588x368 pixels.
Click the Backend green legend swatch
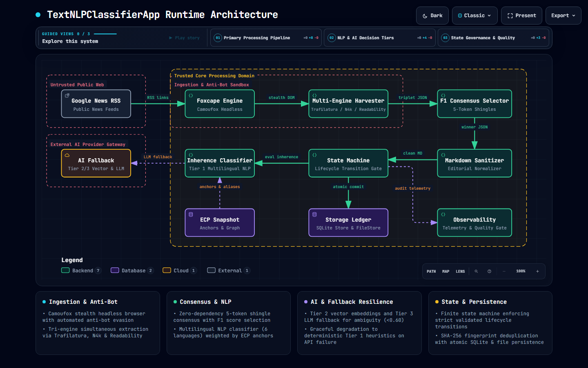click(x=65, y=270)
